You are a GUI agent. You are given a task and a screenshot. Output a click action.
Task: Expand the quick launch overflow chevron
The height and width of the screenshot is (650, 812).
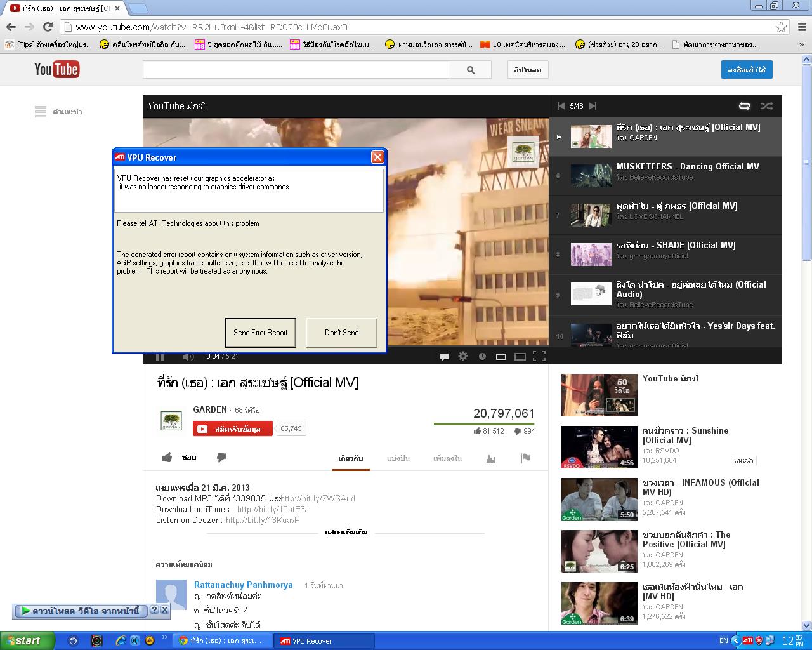coord(165,639)
